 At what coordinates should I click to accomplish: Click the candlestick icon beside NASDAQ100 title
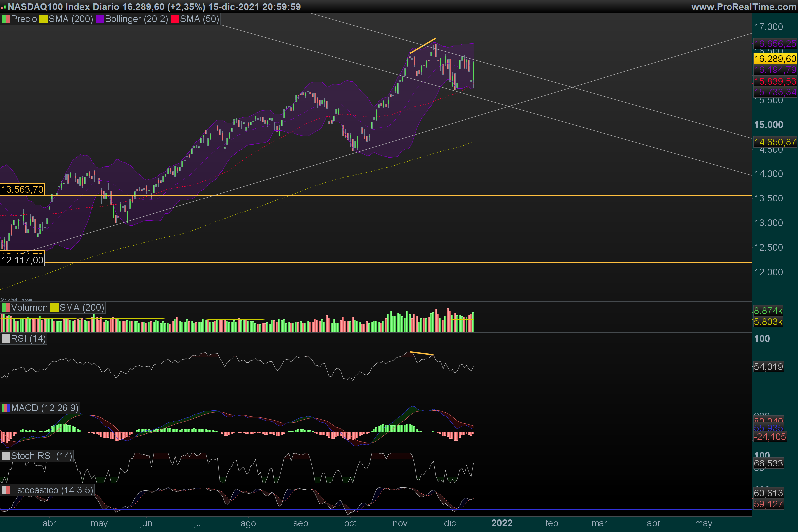[4, 7]
